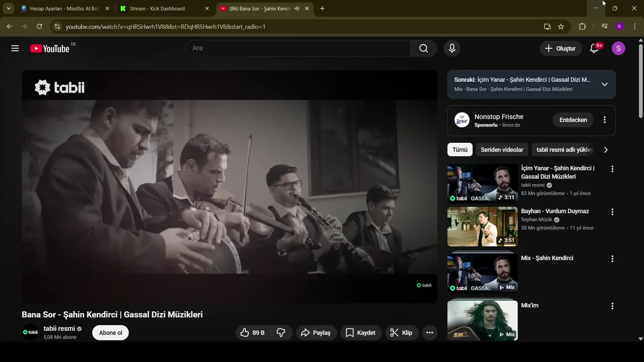Switch to Stream - Kick Dashboard tab
The height and width of the screenshot is (362, 644).
(x=157, y=9)
